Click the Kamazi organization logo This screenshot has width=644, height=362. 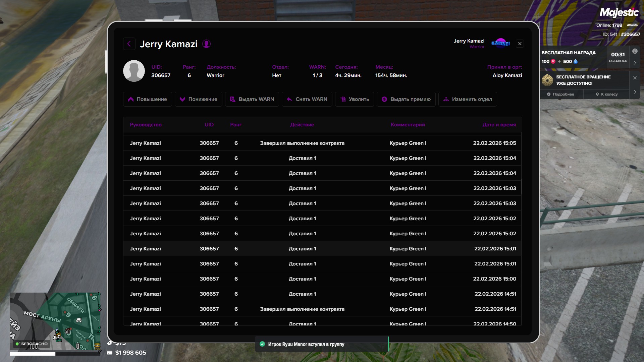[500, 44]
